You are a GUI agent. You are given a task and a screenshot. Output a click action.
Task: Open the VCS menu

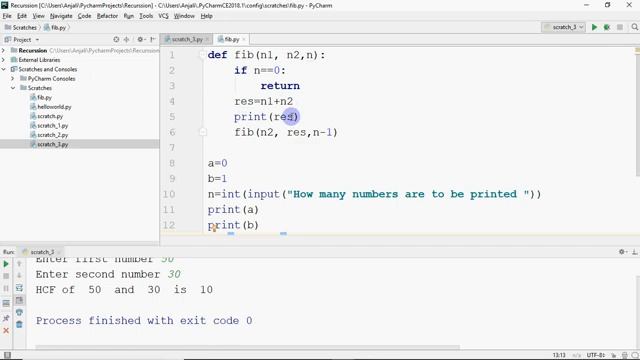(x=163, y=16)
